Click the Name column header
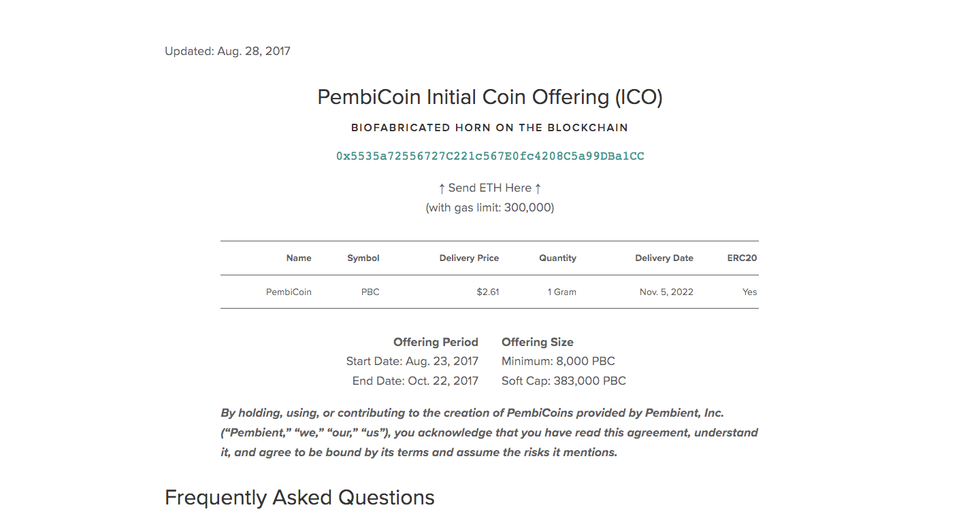Image resolution: width=980 pixels, height=514 pixels. click(299, 258)
